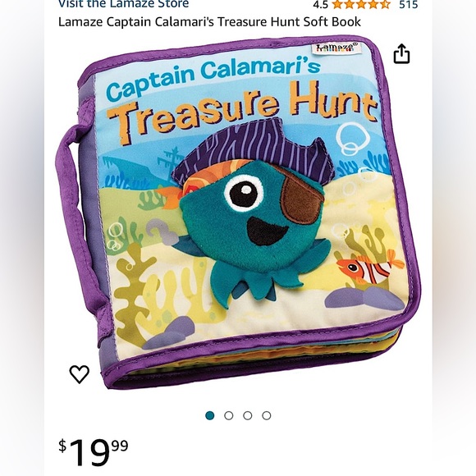Viewport: 476px width, 476px height.
Task: Open the main soft book product image
Action: click(238, 213)
